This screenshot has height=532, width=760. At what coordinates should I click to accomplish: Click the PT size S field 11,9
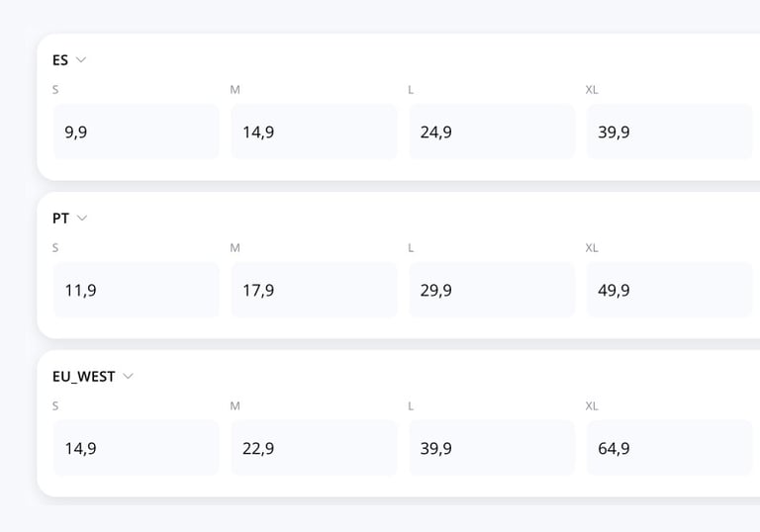[136, 290]
